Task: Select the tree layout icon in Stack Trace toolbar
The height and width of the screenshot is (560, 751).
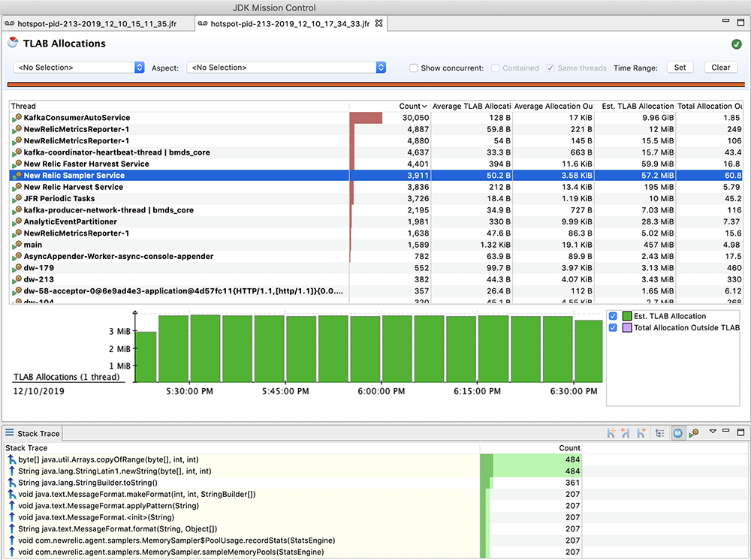Action: (x=660, y=432)
